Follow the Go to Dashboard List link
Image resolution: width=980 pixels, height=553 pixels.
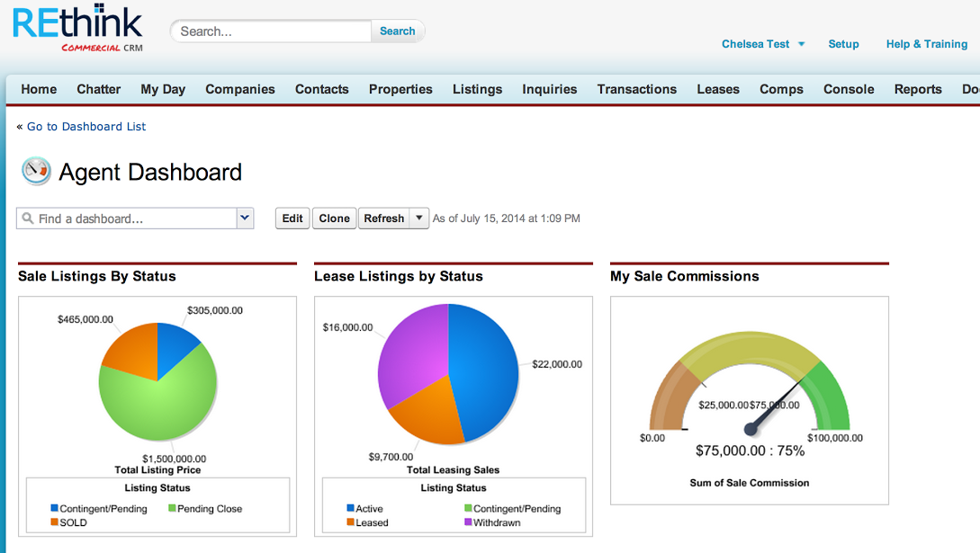click(x=86, y=127)
